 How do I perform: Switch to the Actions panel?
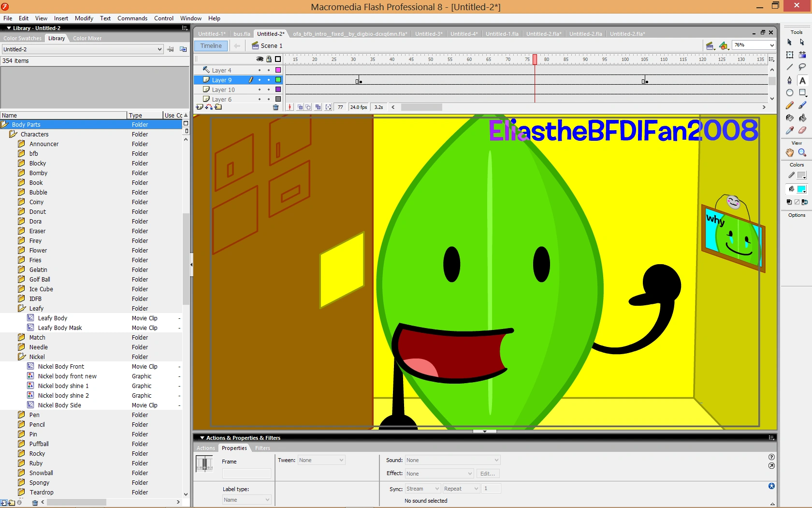(205, 448)
